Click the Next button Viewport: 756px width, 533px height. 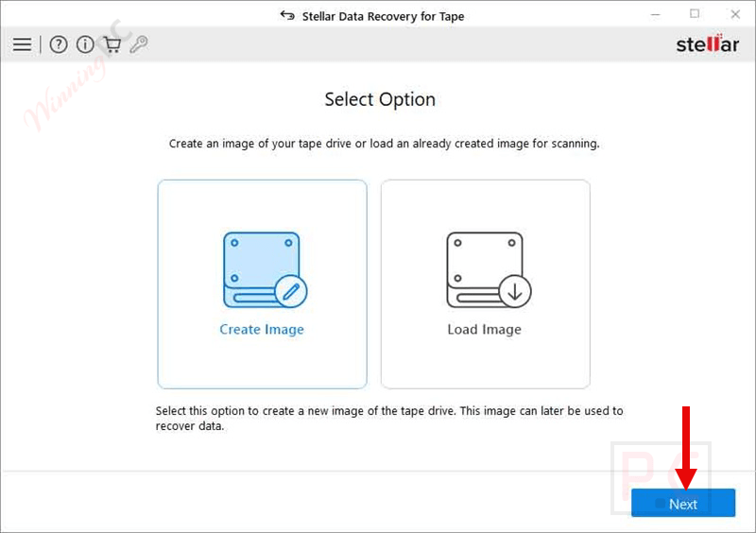pos(683,503)
